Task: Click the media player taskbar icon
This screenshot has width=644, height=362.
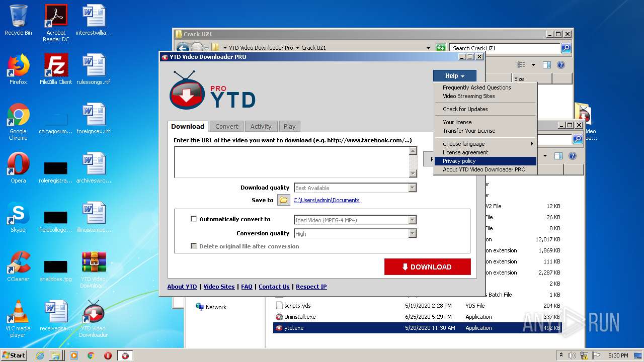Action: coord(74,355)
